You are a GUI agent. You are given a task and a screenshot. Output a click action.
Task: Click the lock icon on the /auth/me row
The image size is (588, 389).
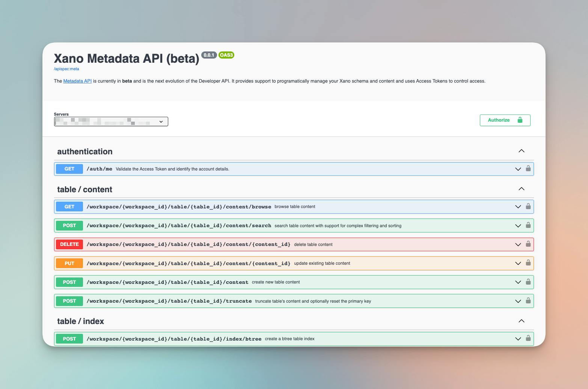pos(528,168)
